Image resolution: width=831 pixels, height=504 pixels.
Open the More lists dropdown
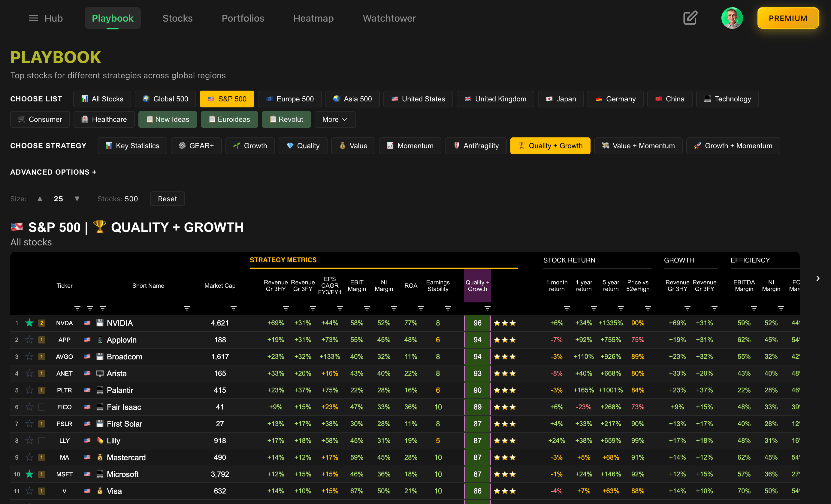tap(334, 119)
